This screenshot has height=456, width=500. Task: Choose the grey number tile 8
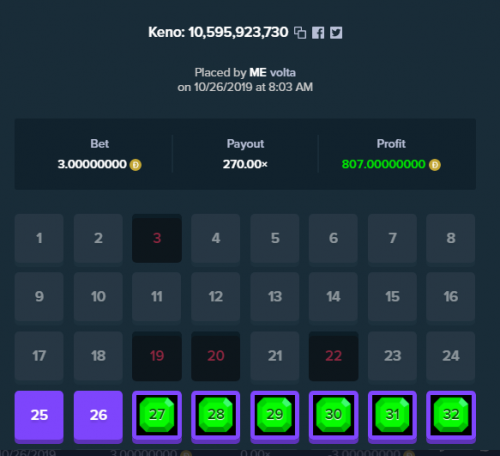click(x=451, y=238)
